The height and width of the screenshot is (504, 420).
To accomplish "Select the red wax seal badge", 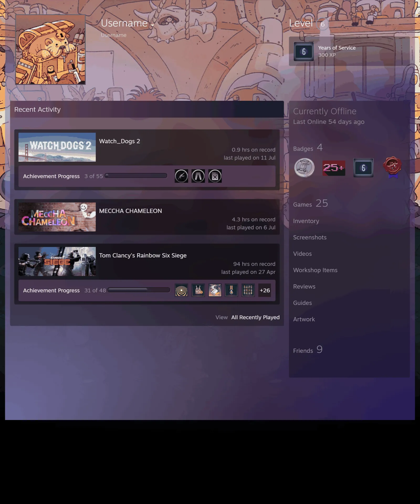I will pos(393,167).
